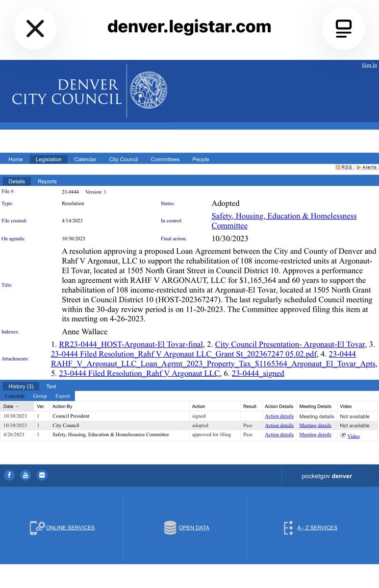Open the ONLINE SERVICES link

(71, 528)
